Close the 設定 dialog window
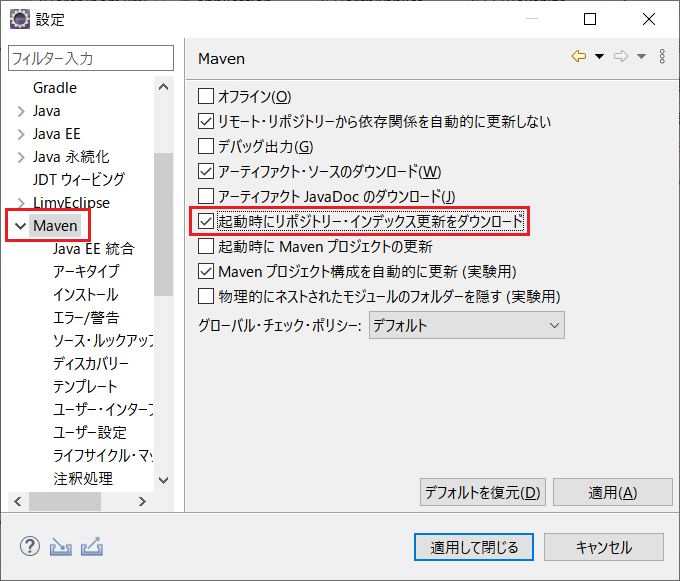680x581 pixels. point(649,19)
